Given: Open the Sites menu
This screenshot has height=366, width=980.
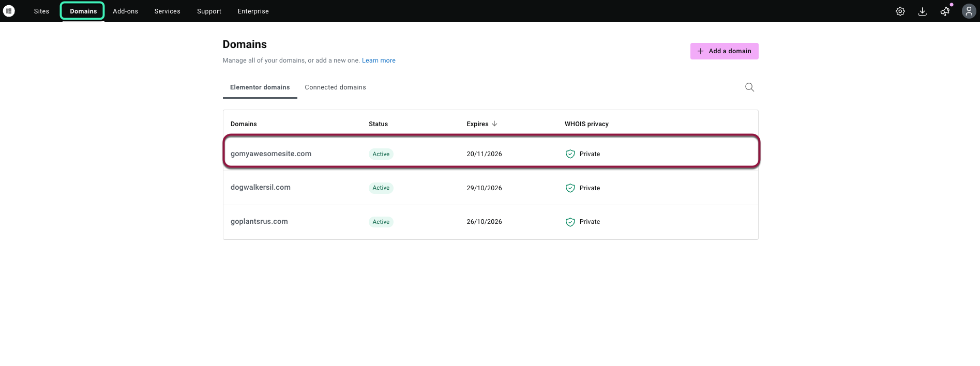Looking at the screenshot, I should click(41, 11).
